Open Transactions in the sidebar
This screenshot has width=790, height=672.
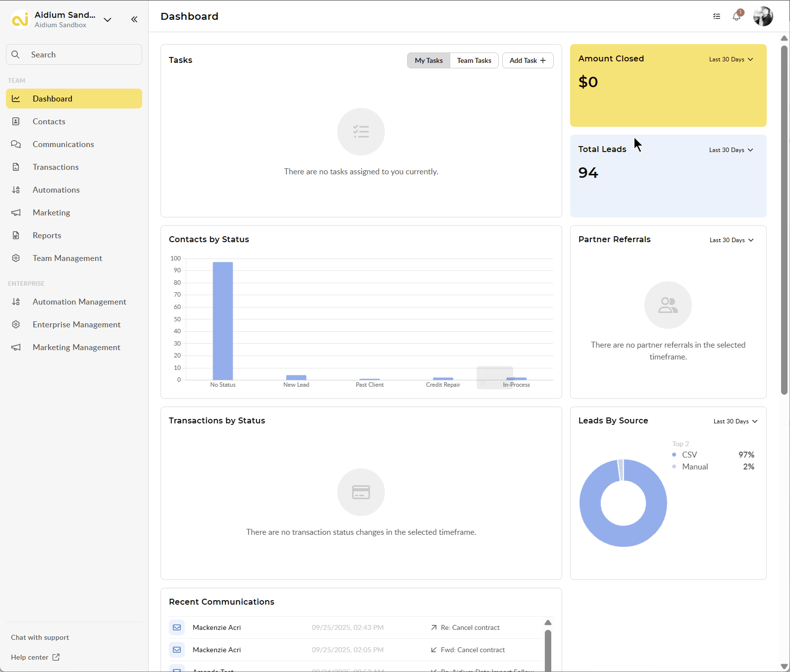pos(55,167)
